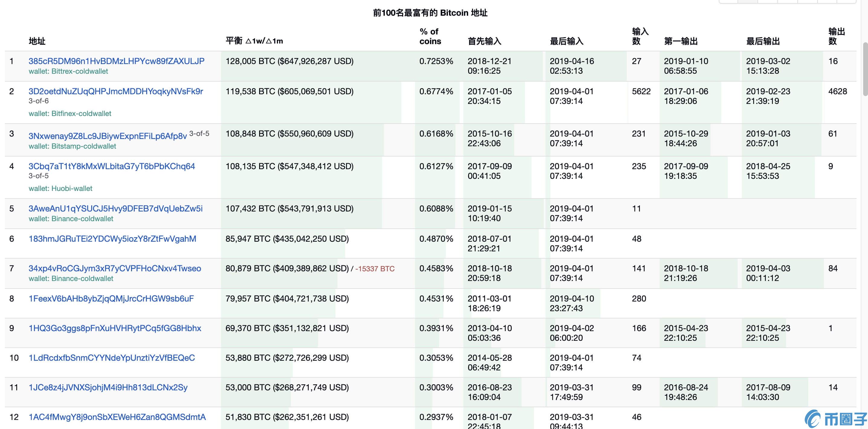Select last input date 2019-04-10 23:27:43
Image resolution: width=868 pixels, height=429 pixels.
[572, 303]
